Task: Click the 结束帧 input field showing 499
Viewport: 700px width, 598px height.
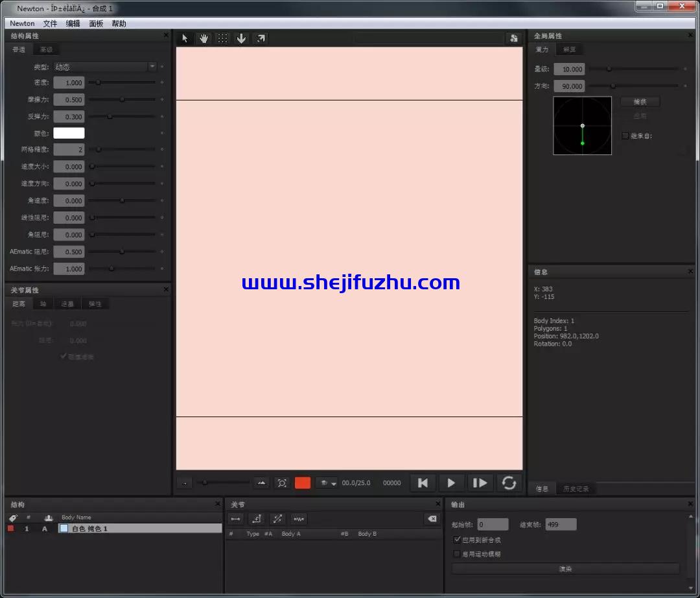Action: 561,524
